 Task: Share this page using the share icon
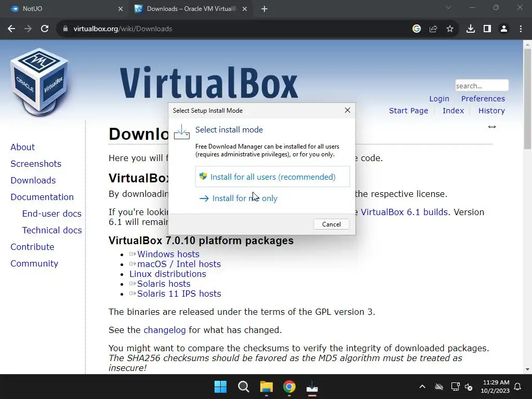(x=433, y=29)
